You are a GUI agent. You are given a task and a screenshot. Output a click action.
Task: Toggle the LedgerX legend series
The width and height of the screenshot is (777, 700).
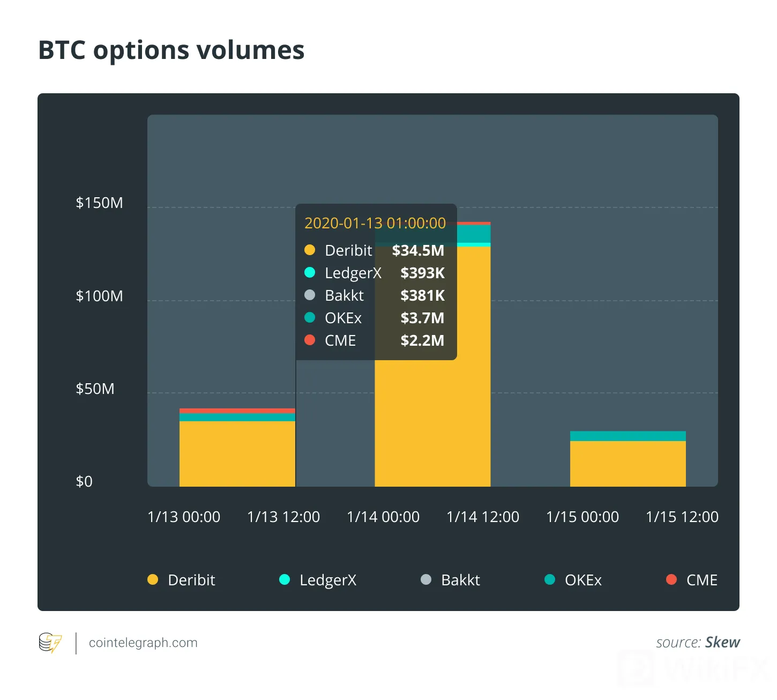click(318, 580)
